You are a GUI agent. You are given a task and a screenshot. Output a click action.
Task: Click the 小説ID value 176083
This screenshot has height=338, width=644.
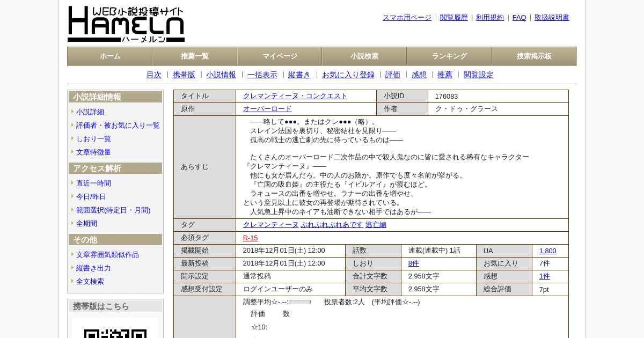[x=447, y=97]
